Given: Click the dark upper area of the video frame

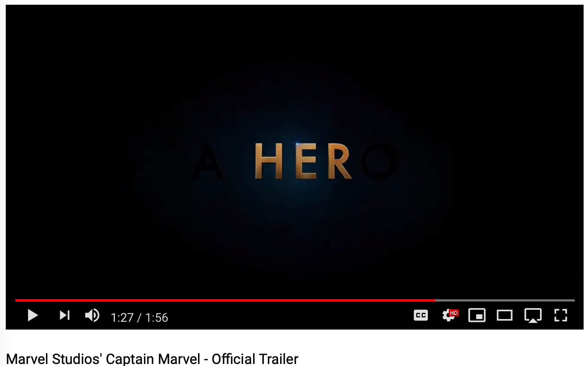Looking at the screenshot, I should 294,51.
